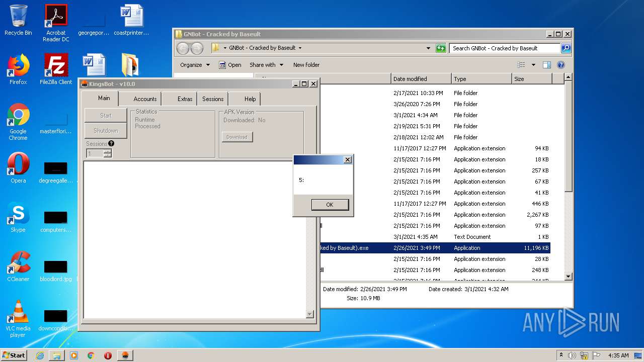This screenshot has width=644, height=362.
Task: Click the KingsBot log scroll-down arrow
Action: click(x=310, y=314)
